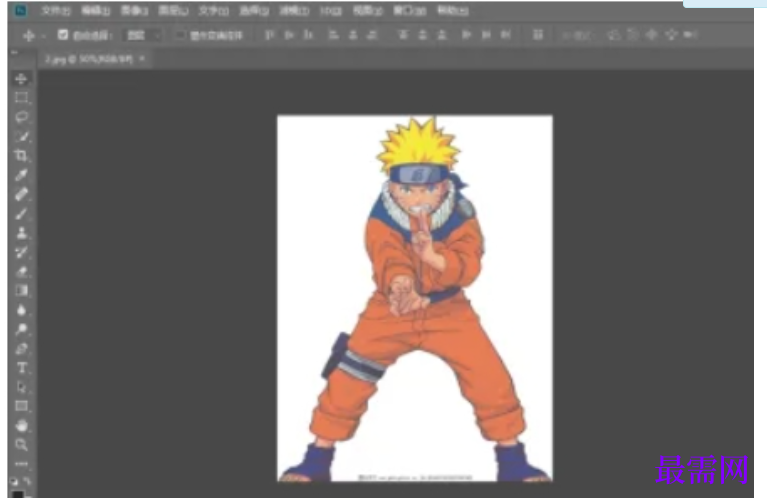Click distribute bottom edges in options bar
This screenshot has width=767, height=501.
442,35
